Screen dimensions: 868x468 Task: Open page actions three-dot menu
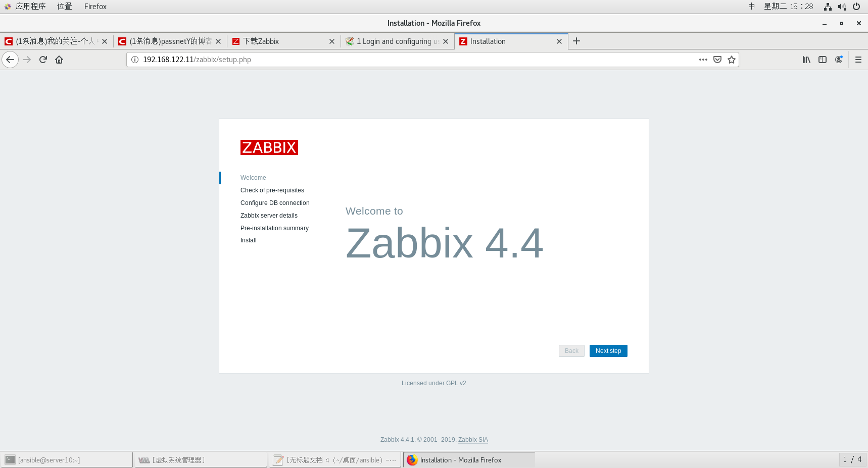click(x=703, y=60)
